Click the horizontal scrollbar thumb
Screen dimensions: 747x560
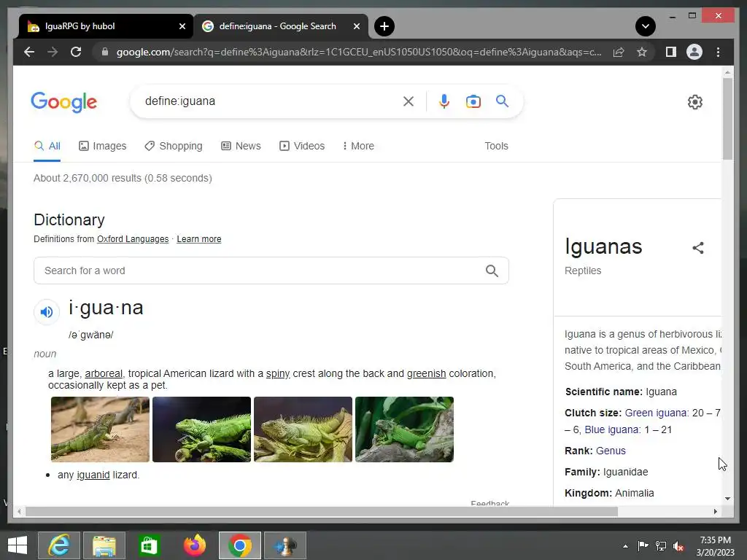click(322, 511)
